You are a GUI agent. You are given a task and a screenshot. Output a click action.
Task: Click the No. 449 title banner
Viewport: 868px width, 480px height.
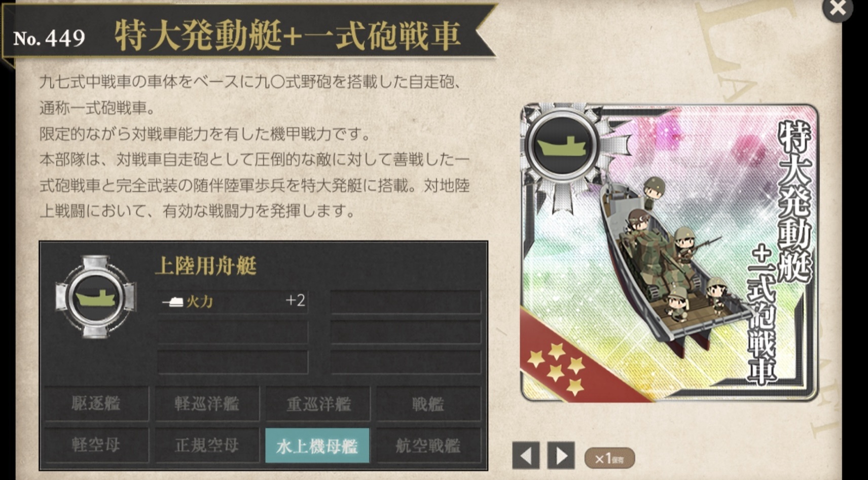click(248, 35)
